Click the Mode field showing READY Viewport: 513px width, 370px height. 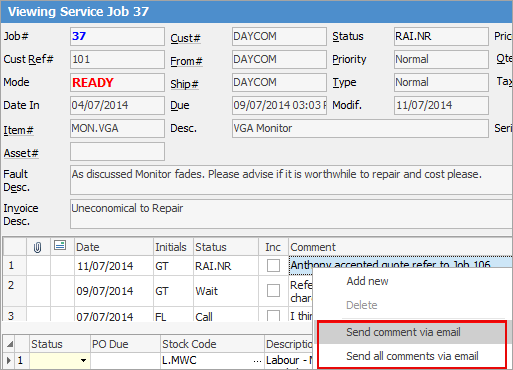(x=117, y=82)
